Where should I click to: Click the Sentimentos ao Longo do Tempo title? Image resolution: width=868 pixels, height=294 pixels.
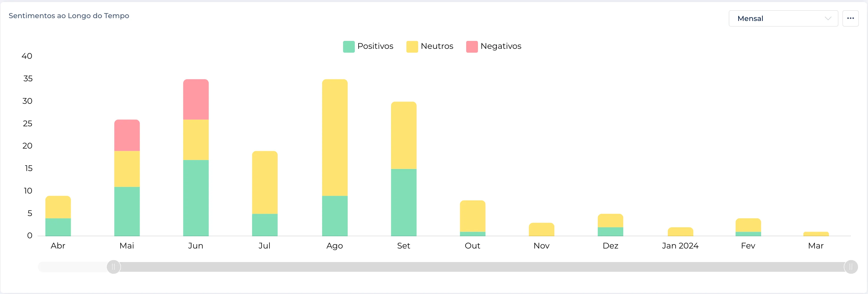69,16
